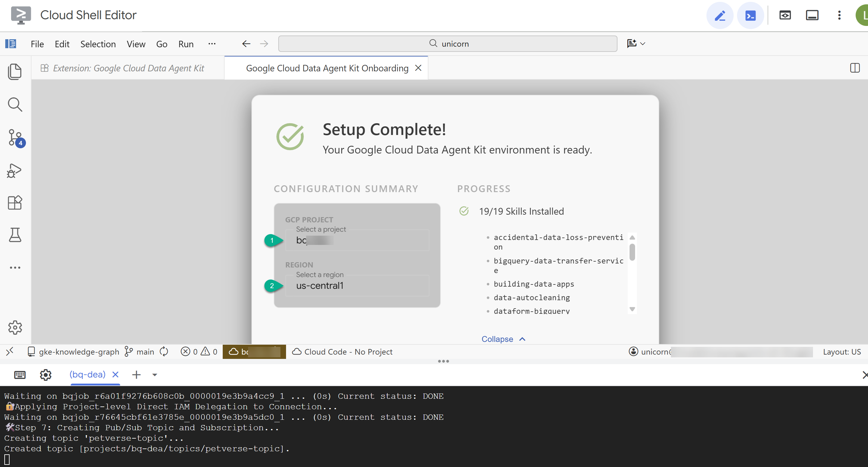Open the Extensions view

coord(15,203)
